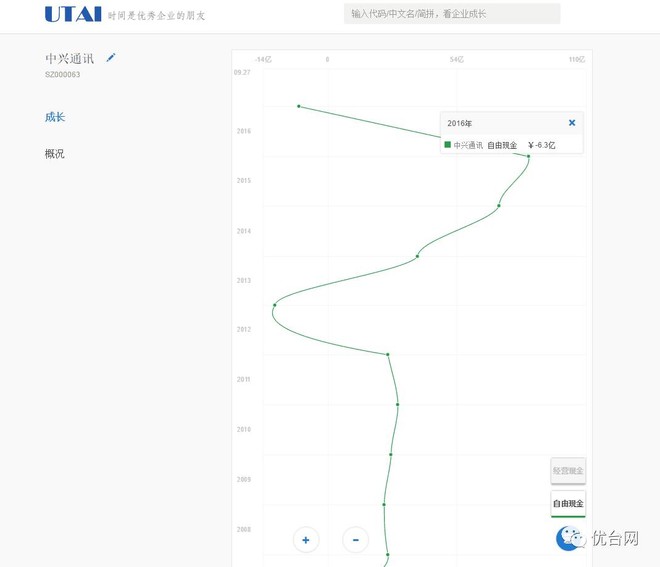Click the topmost 09.27 data point

[299, 106]
